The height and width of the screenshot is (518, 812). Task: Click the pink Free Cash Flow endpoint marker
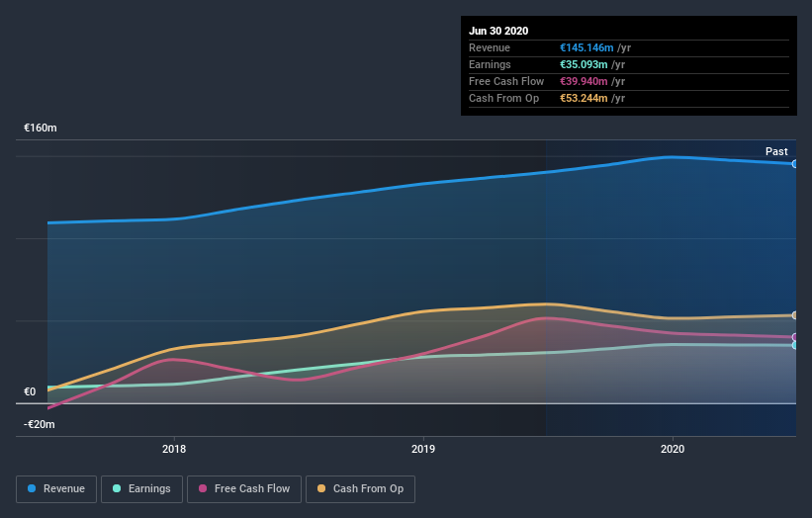[795, 337]
